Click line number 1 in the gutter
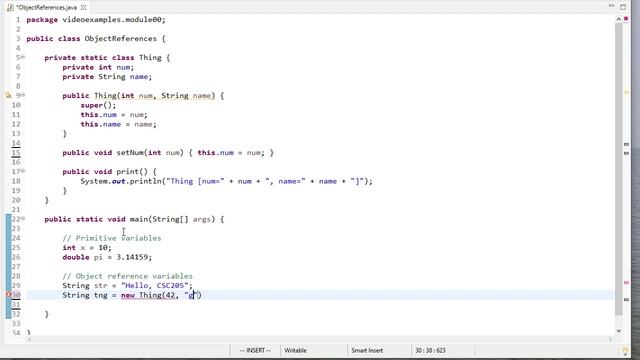This screenshot has width=640, height=360. click(x=18, y=20)
